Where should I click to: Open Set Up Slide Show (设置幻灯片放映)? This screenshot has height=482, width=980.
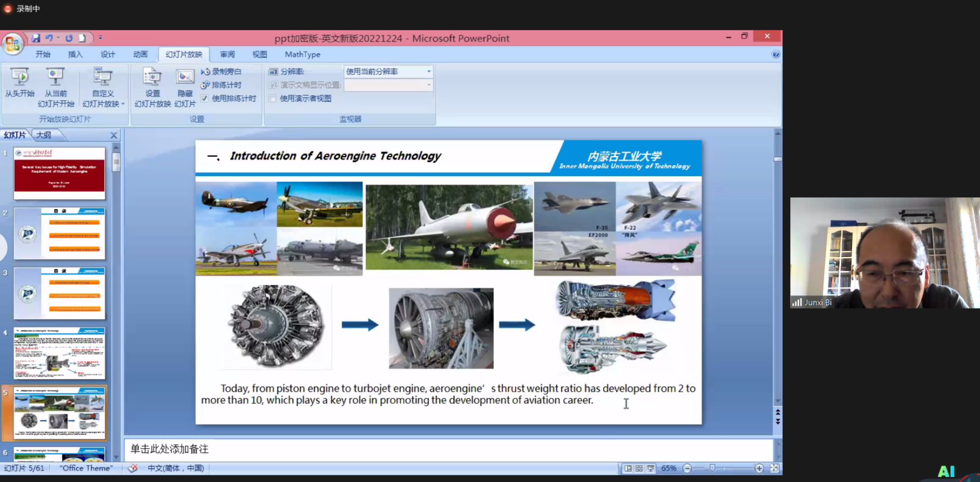(x=152, y=88)
